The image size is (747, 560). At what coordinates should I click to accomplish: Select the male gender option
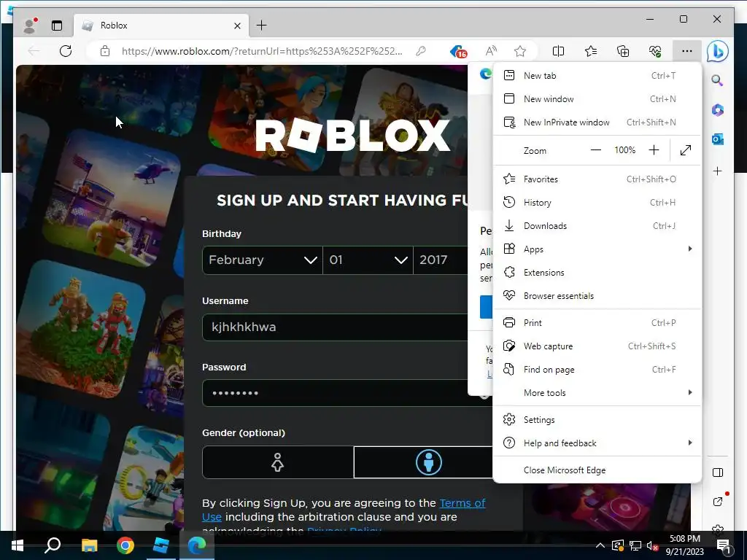(424, 462)
